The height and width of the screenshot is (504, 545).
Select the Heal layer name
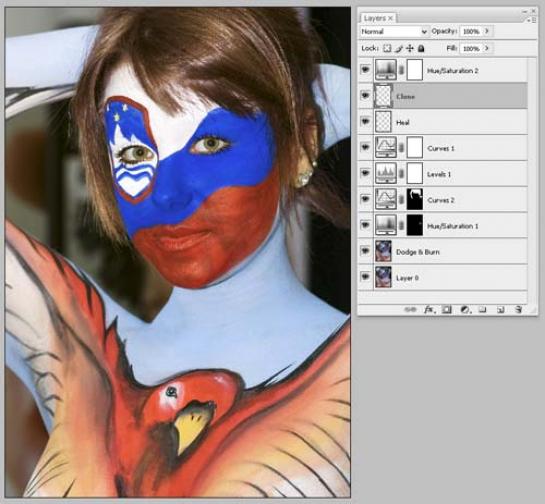[402, 123]
